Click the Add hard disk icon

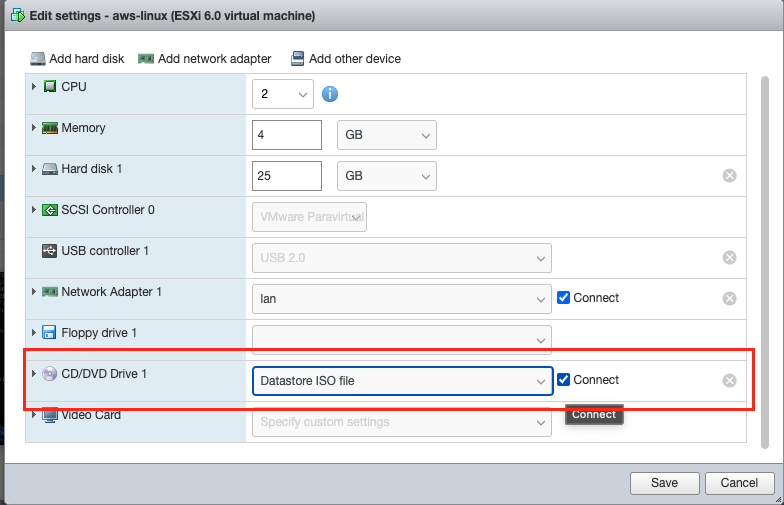point(38,59)
